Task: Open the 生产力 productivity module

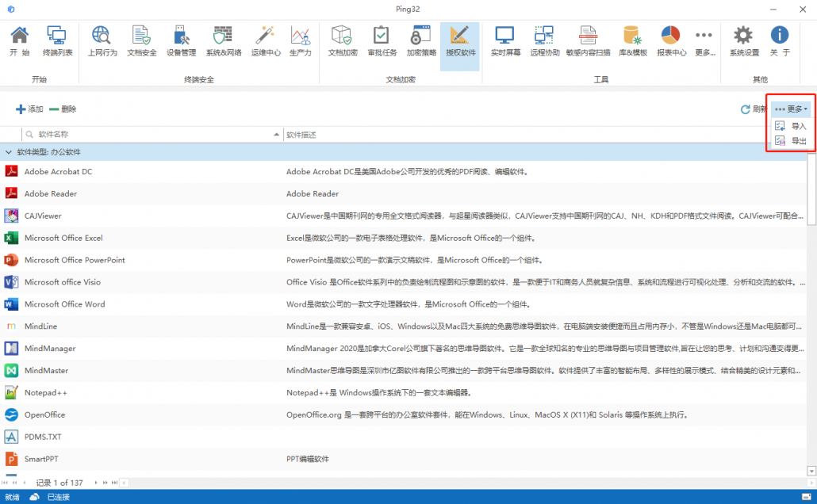Action: coord(300,40)
